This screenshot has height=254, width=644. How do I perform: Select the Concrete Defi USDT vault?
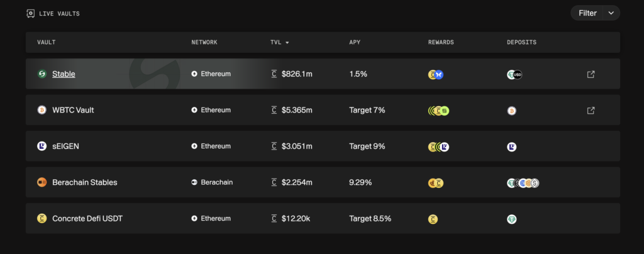click(87, 219)
